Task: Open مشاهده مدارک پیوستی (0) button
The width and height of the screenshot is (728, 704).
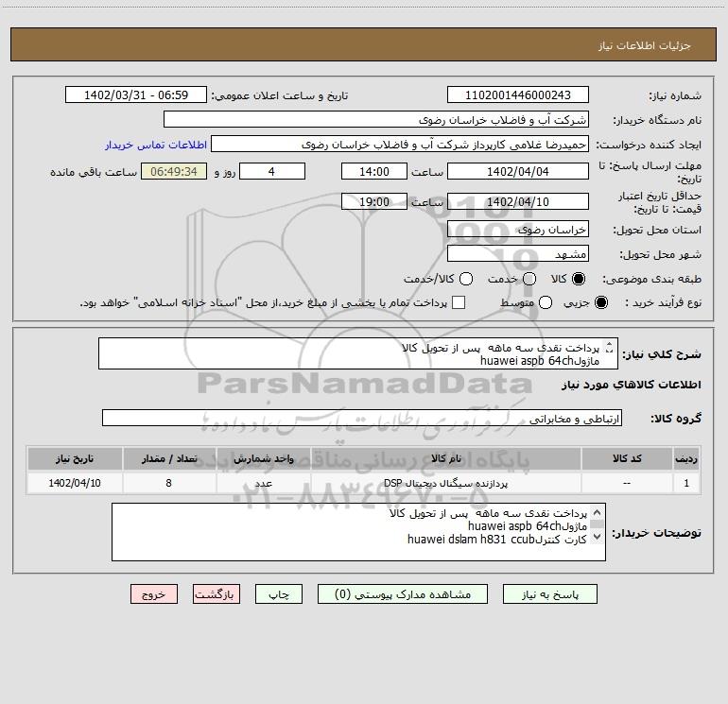Action: [x=403, y=594]
